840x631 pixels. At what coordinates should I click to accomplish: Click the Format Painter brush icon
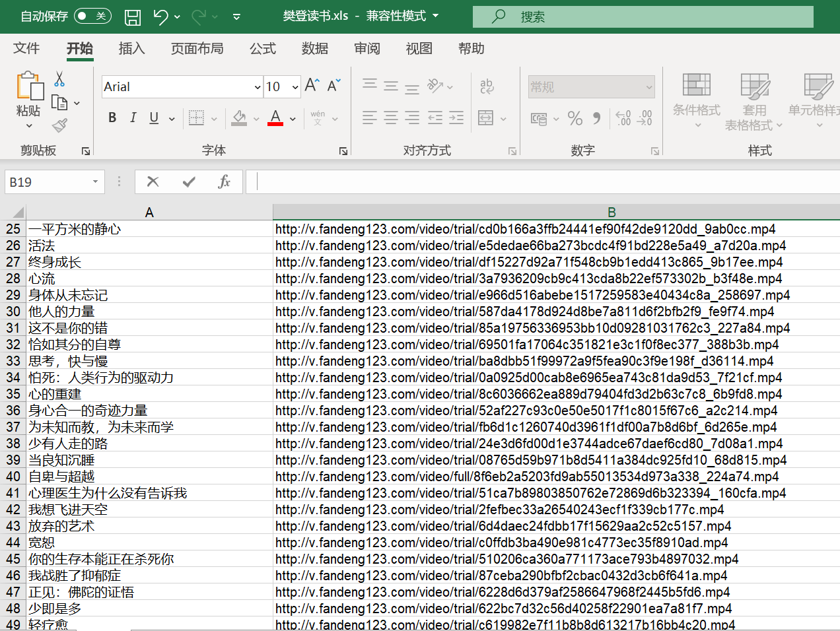(59, 125)
